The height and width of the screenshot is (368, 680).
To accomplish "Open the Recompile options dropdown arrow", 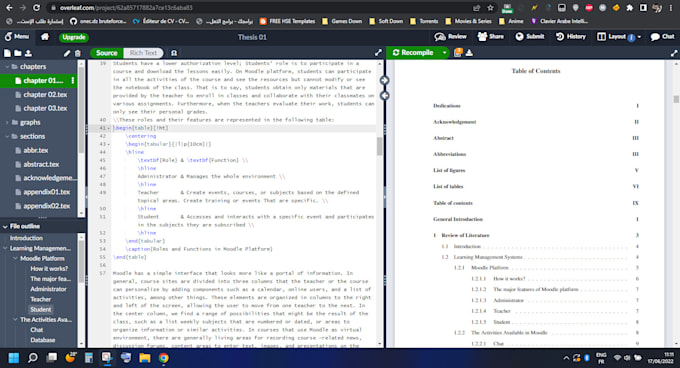I will 445,52.
